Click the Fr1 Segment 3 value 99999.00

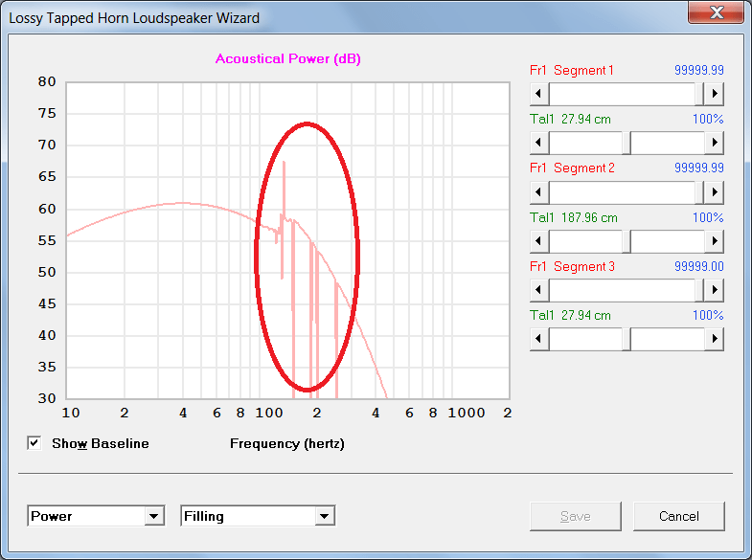698,266
